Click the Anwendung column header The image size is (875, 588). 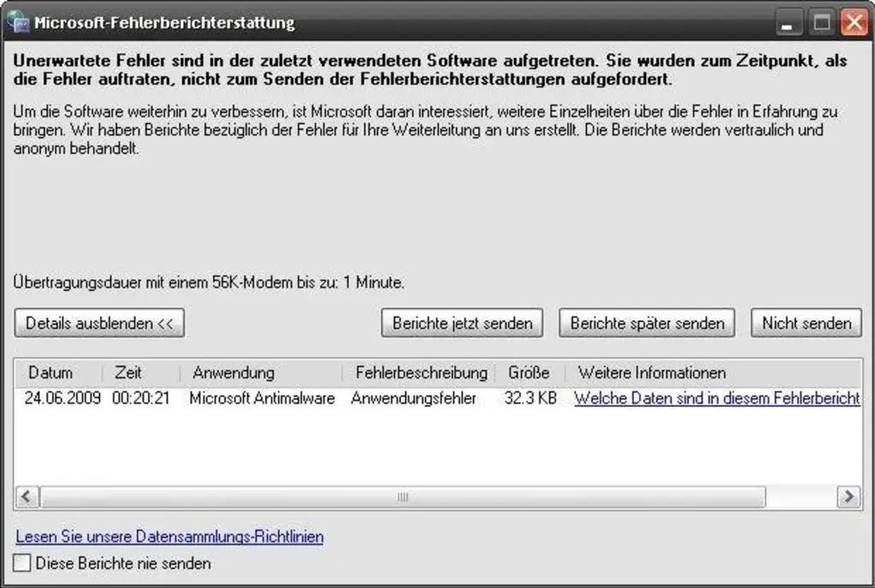click(x=233, y=373)
